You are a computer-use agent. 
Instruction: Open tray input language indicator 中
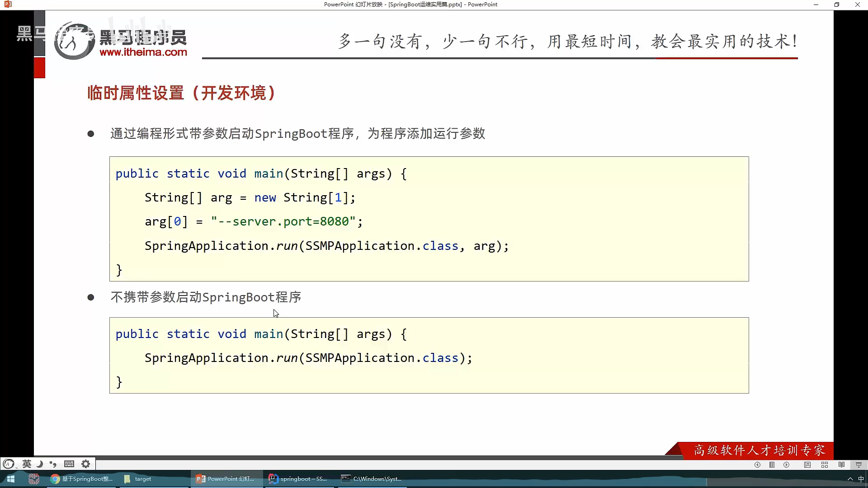click(861, 479)
